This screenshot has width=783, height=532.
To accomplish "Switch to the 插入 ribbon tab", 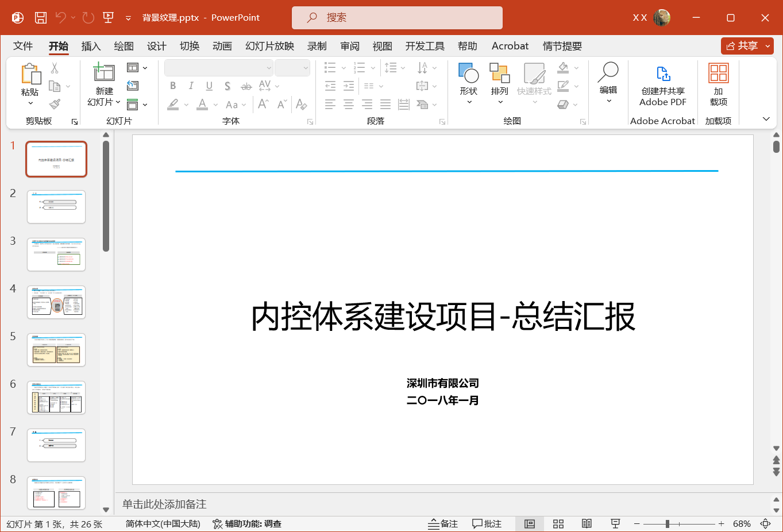I will [91, 46].
